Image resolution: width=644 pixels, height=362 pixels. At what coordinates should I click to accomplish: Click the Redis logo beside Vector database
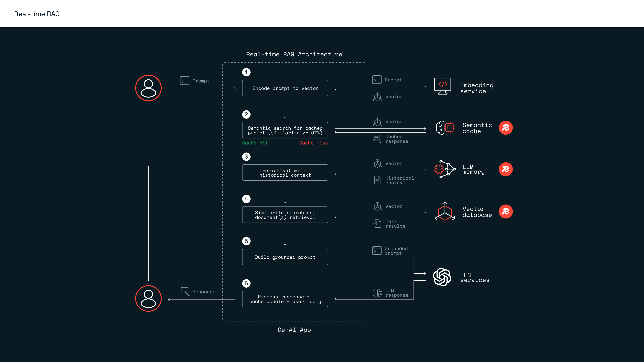pos(505,212)
